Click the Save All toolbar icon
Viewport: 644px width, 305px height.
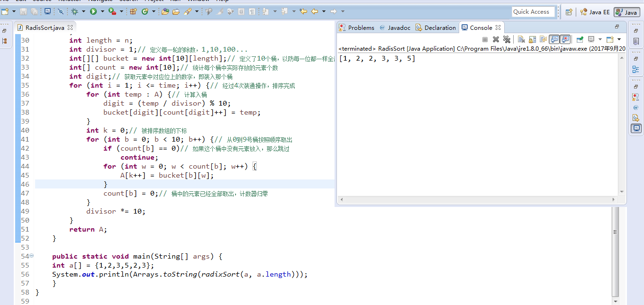pyautogui.click(x=34, y=11)
